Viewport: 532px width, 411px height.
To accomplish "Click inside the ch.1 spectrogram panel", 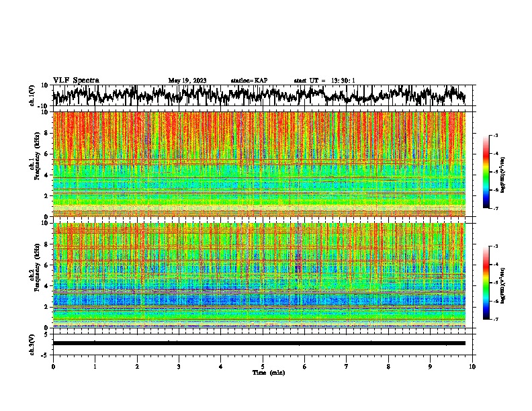I will [259, 164].
